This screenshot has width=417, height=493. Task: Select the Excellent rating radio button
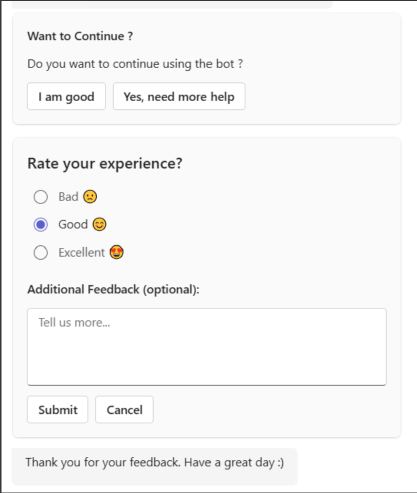pyautogui.click(x=41, y=253)
